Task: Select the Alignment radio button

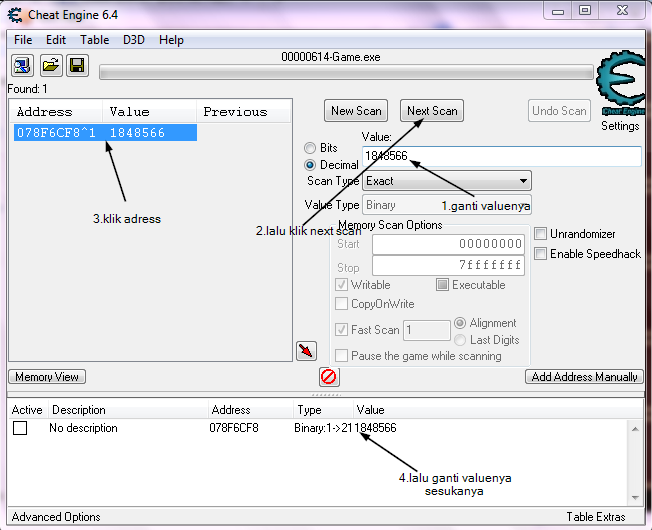Action: tap(460, 323)
